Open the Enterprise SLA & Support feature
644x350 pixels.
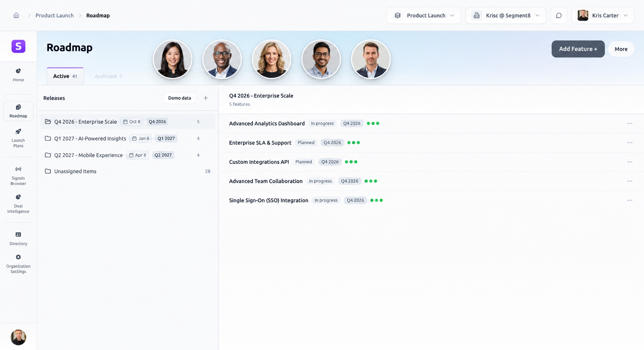(260, 143)
